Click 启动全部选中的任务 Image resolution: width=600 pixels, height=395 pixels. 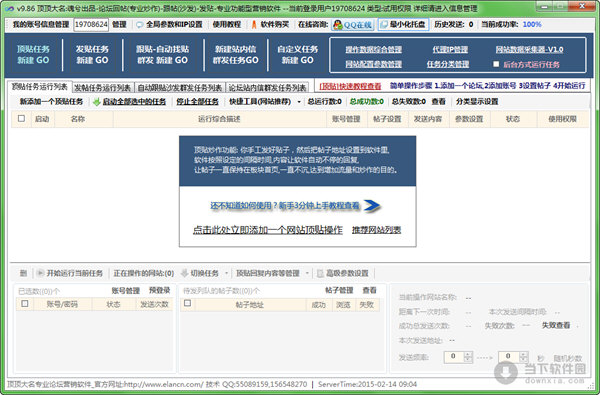[x=134, y=102]
